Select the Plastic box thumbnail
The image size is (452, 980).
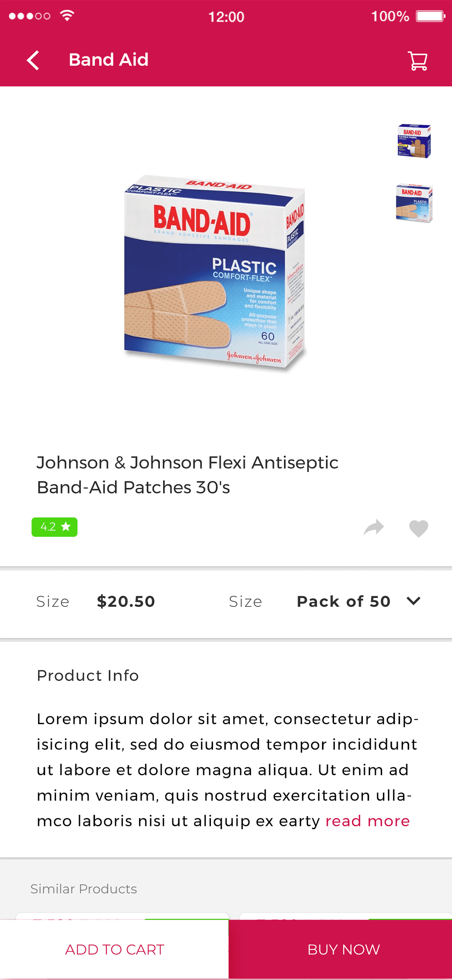(x=414, y=204)
